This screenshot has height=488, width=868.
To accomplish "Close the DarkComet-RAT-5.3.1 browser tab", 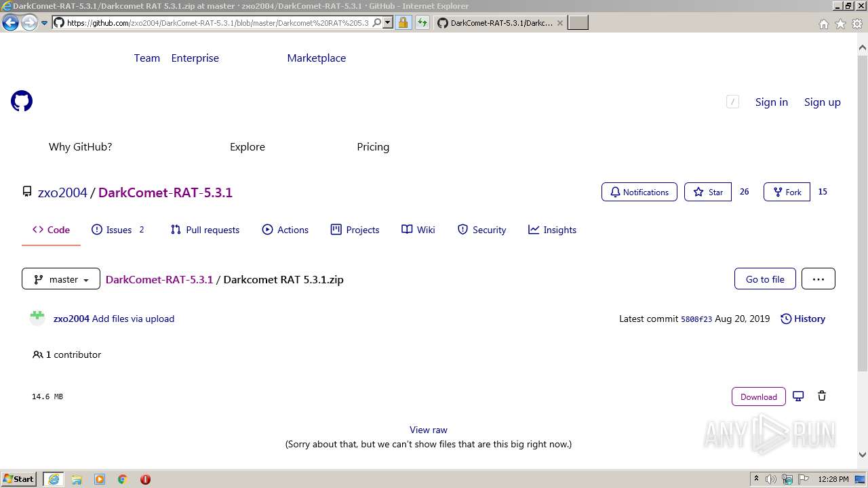I will tap(559, 23).
